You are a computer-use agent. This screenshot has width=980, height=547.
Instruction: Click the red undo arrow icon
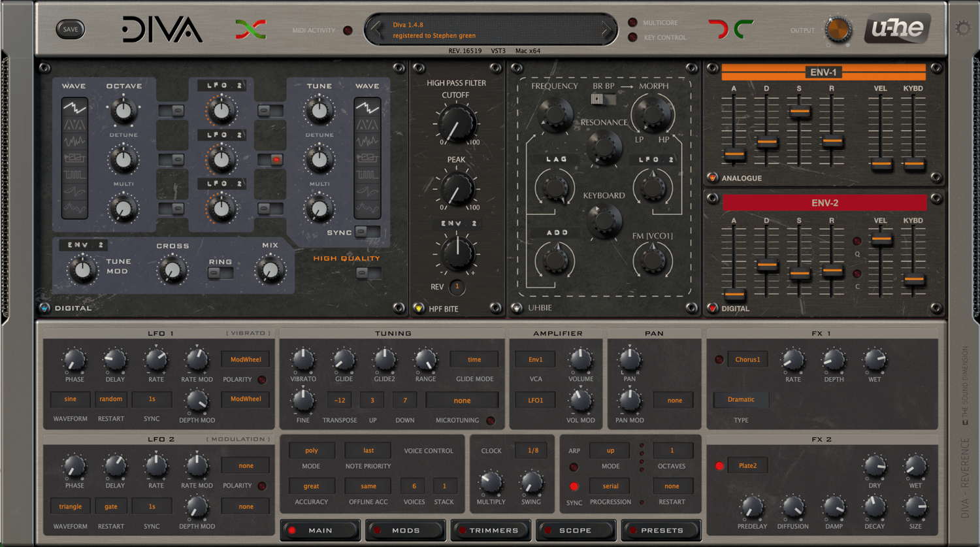pos(719,29)
